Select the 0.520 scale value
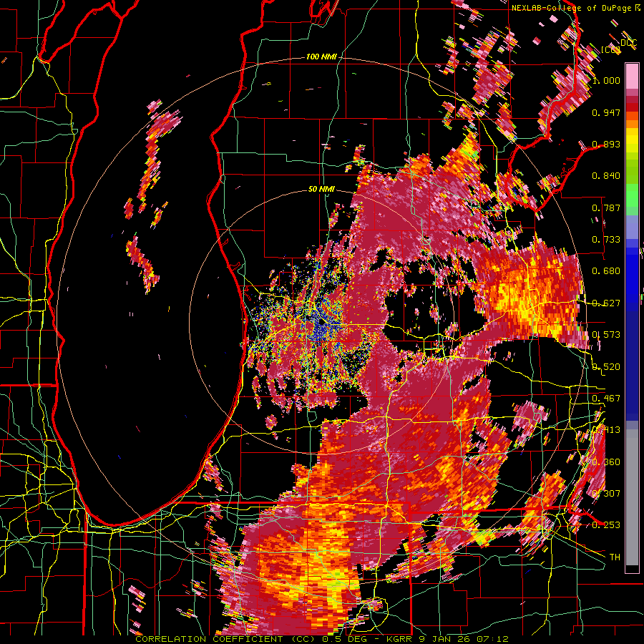The image size is (644, 644). [606, 367]
